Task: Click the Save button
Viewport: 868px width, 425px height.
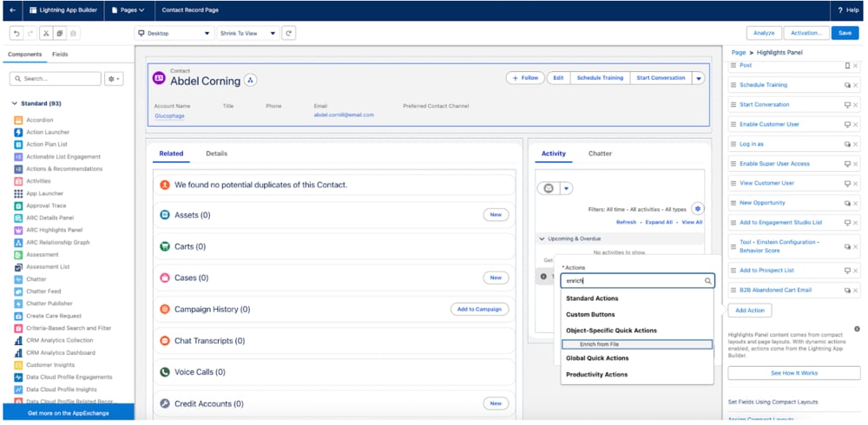Action: [845, 33]
